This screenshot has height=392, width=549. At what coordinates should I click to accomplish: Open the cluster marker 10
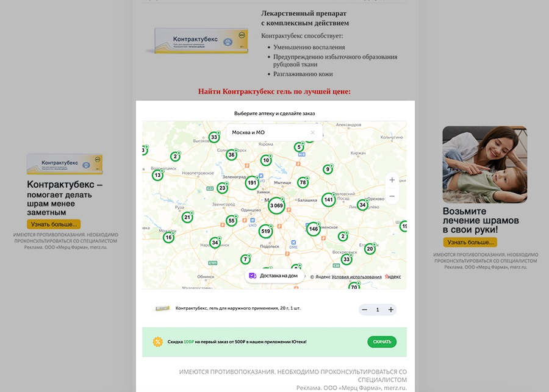point(266,160)
